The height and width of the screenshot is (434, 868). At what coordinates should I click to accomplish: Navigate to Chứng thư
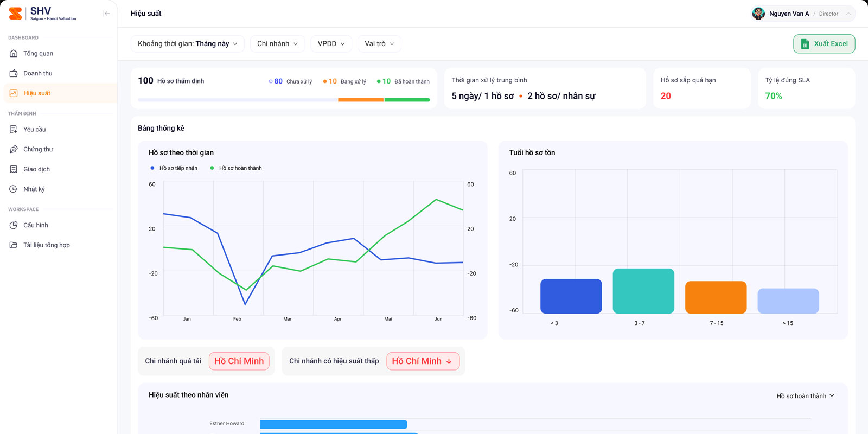pyautogui.click(x=60, y=149)
